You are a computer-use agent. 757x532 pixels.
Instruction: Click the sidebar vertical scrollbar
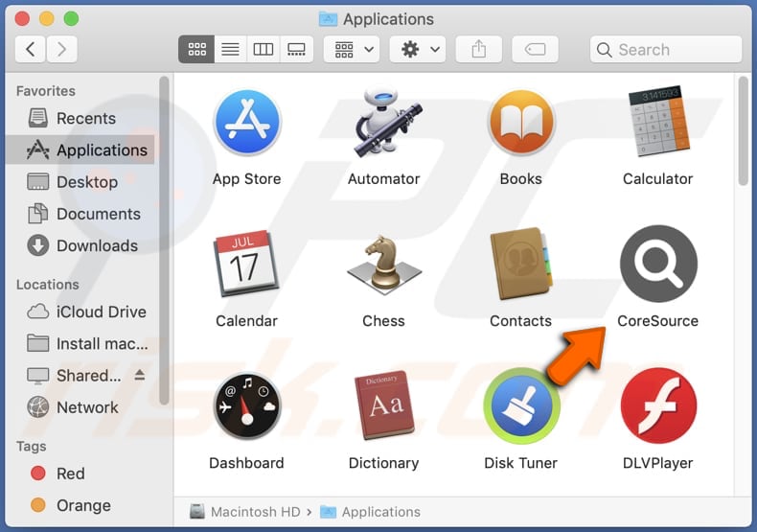[x=164, y=240]
